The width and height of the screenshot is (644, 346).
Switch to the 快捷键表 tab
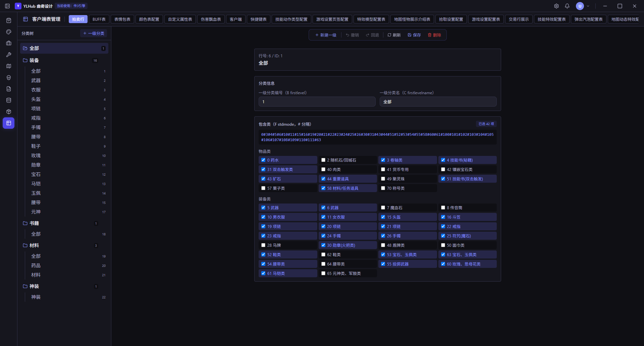point(259,19)
